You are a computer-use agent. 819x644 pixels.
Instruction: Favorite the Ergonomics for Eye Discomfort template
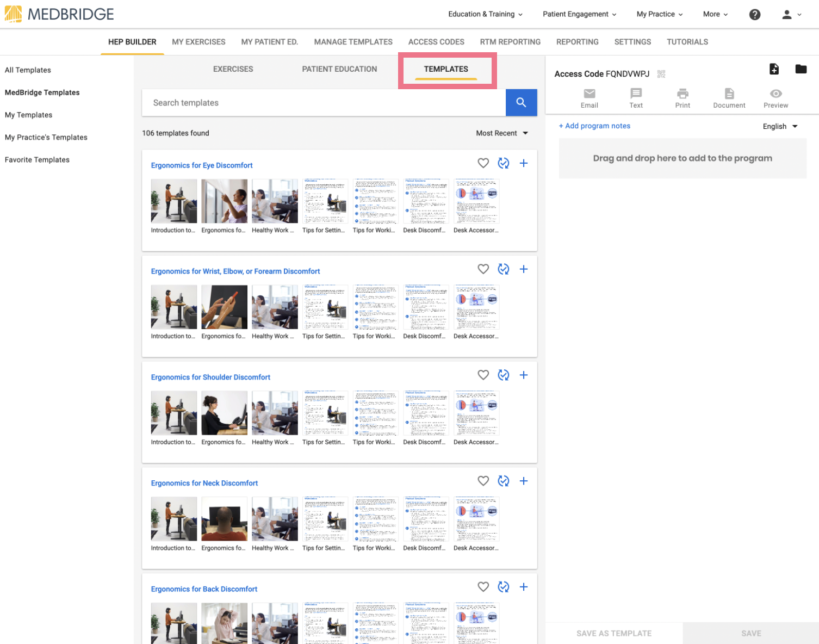pos(483,163)
